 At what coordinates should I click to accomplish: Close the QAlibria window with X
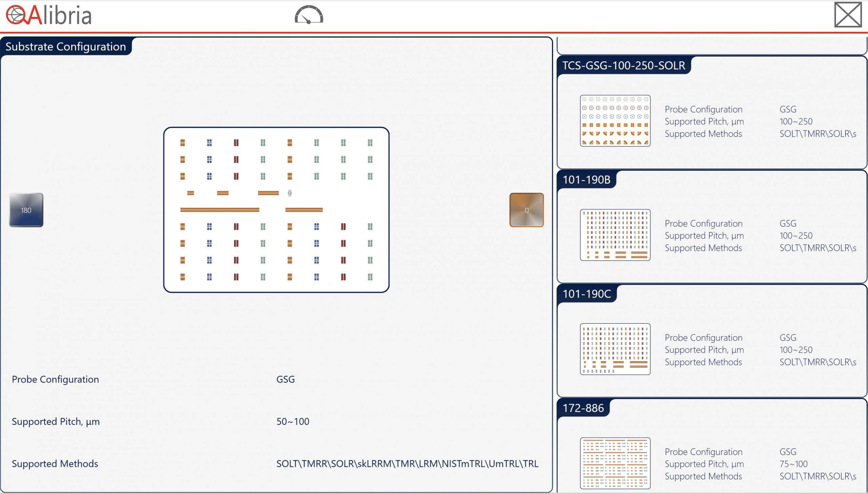pyautogui.click(x=848, y=15)
